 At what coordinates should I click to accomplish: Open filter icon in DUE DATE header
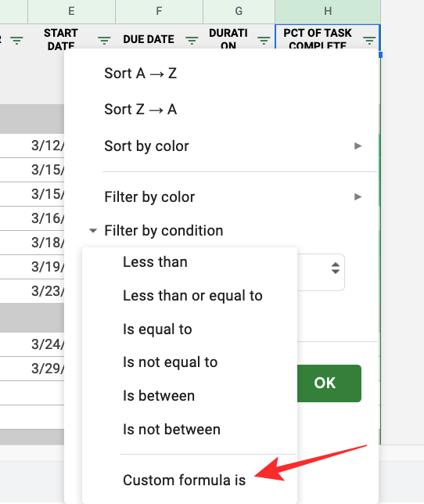192,40
